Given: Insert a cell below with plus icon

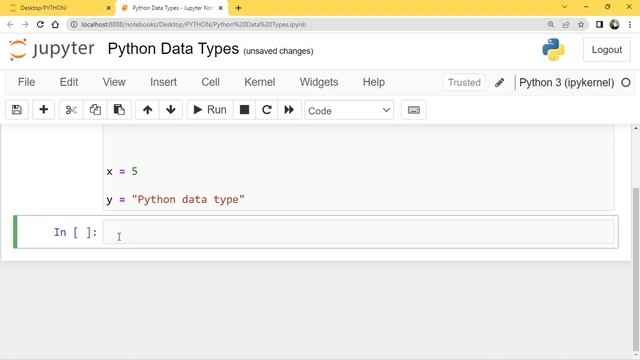Looking at the screenshot, I should (x=43, y=110).
